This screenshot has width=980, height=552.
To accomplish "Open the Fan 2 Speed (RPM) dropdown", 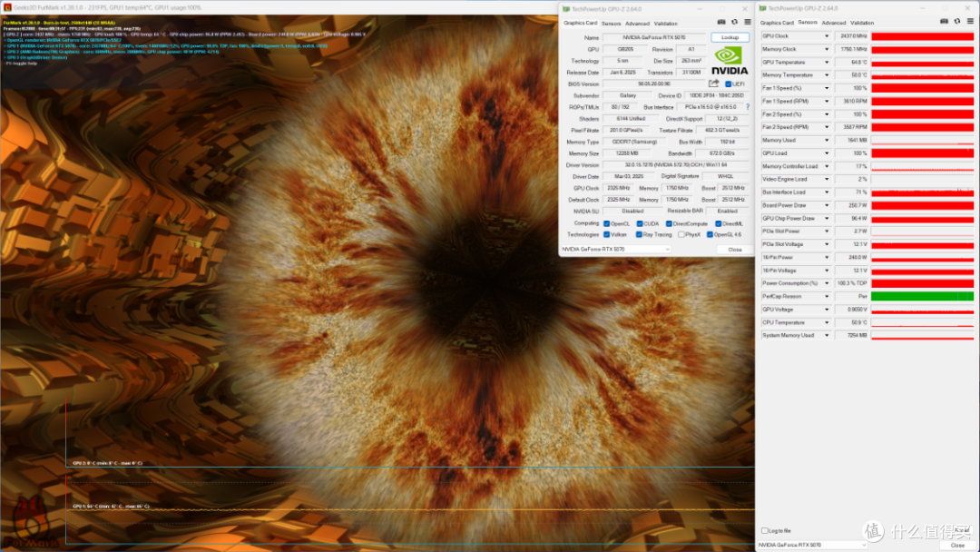I will [827, 127].
